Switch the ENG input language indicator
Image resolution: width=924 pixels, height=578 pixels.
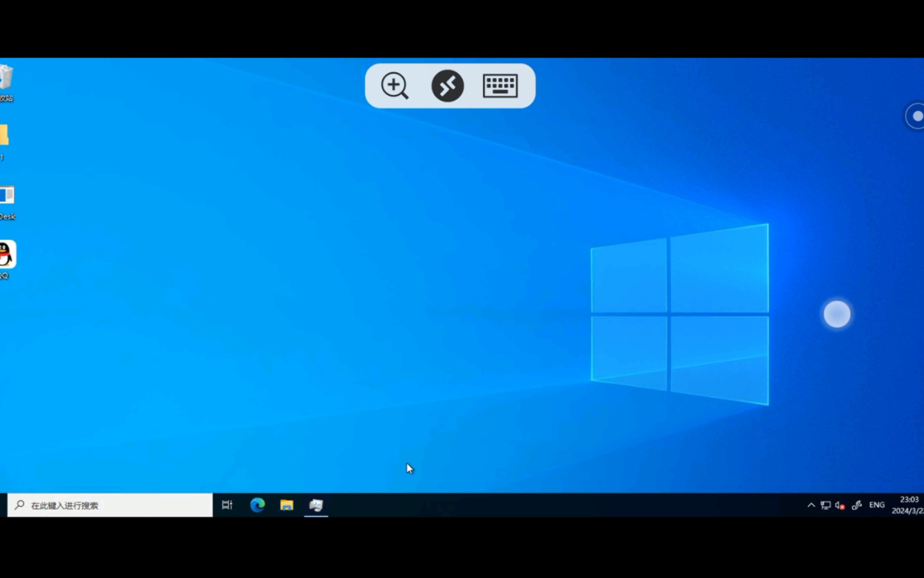click(877, 505)
